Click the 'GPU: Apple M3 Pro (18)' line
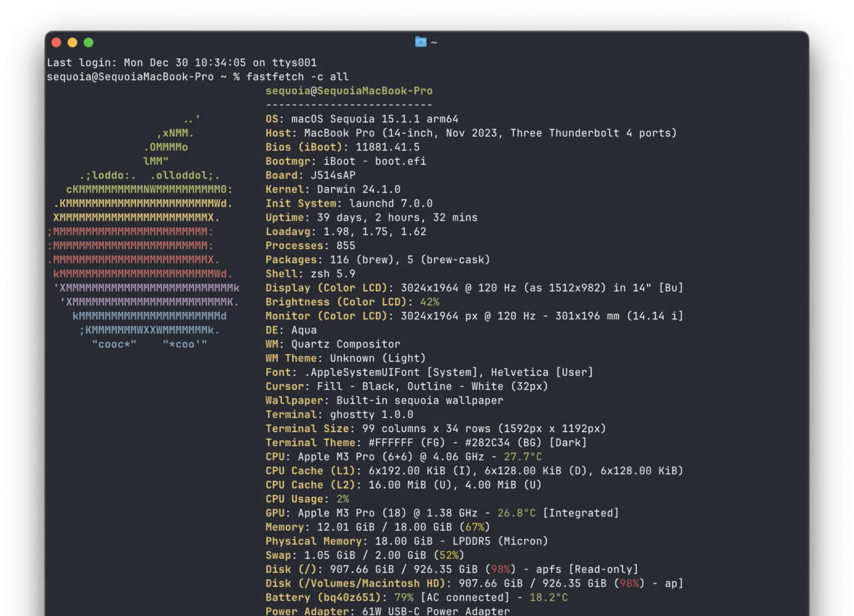The height and width of the screenshot is (616, 854). pos(442,513)
